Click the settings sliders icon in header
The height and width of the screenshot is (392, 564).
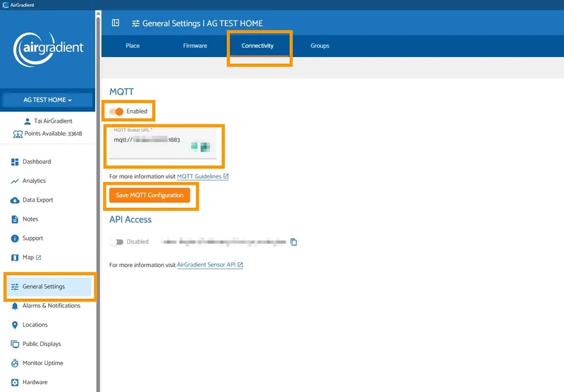pyautogui.click(x=135, y=24)
